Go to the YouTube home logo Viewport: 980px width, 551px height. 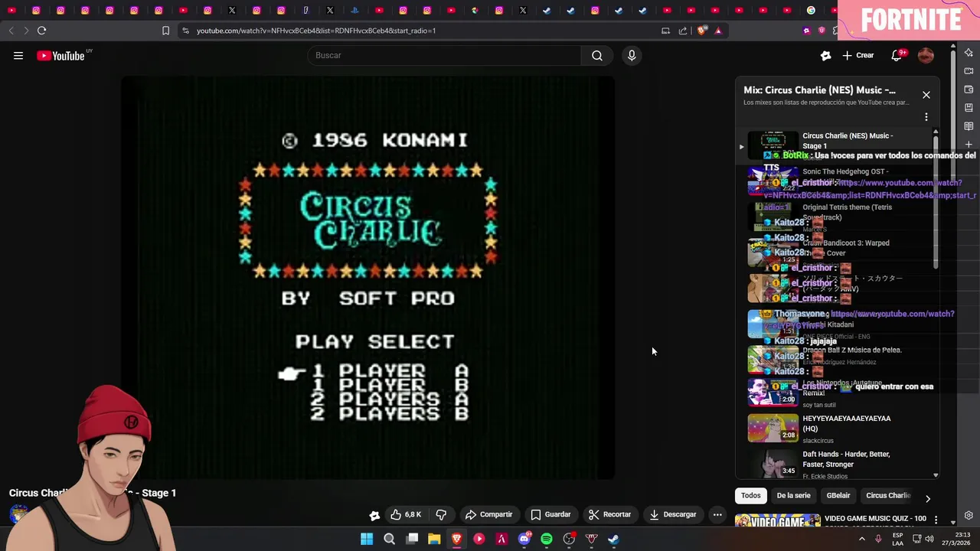[x=61, y=55]
